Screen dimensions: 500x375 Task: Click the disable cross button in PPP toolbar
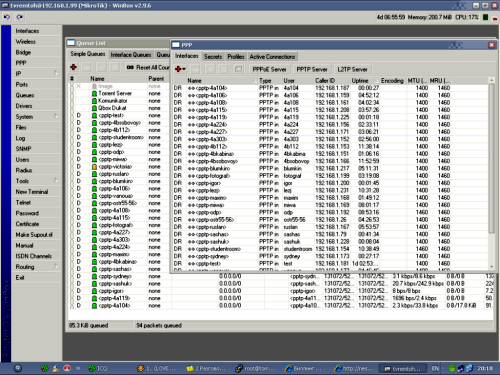tap(223, 69)
